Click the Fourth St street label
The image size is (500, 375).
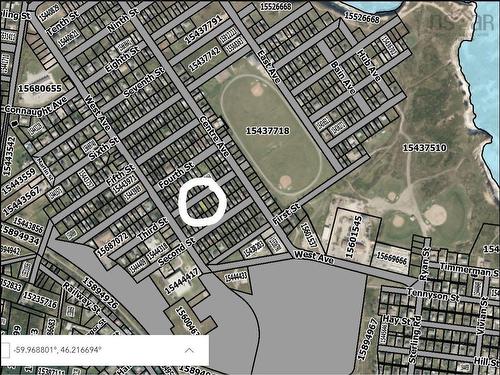176,175
